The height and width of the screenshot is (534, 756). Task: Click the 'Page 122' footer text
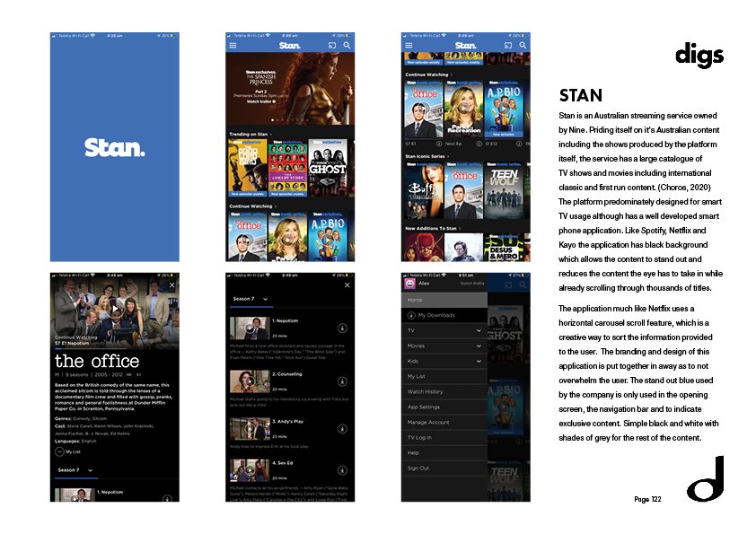[647, 499]
